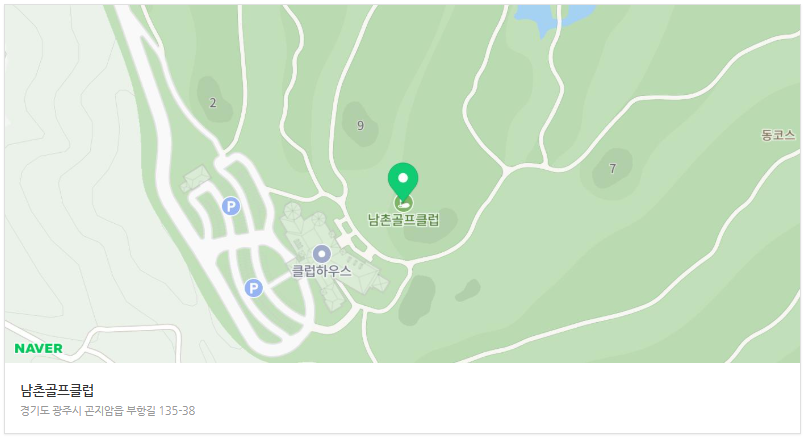Click hole number 2 marker

coord(213,103)
